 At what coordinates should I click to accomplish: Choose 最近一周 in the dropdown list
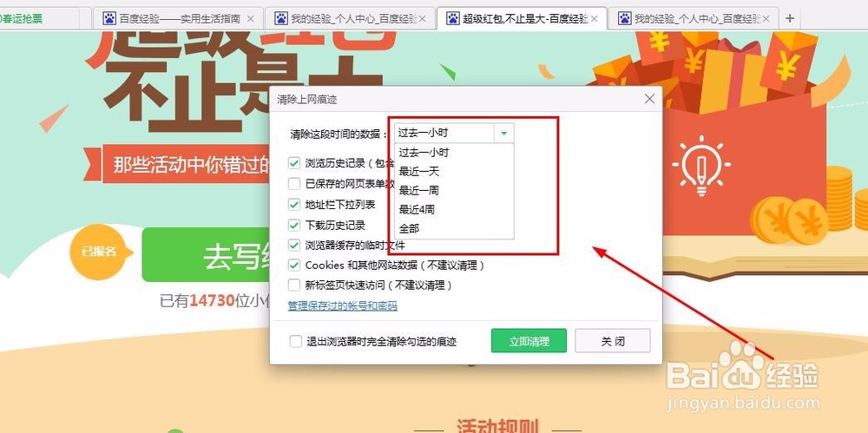454,191
